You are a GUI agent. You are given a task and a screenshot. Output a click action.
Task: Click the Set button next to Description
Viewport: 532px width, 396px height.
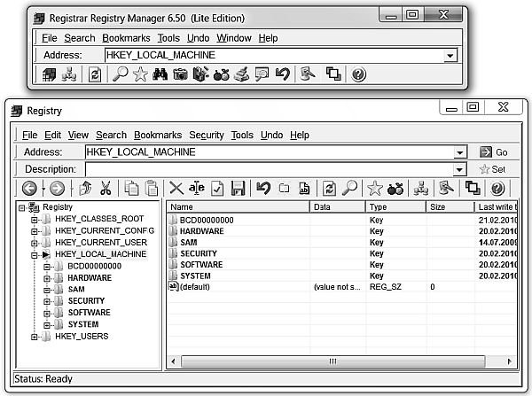(492, 169)
